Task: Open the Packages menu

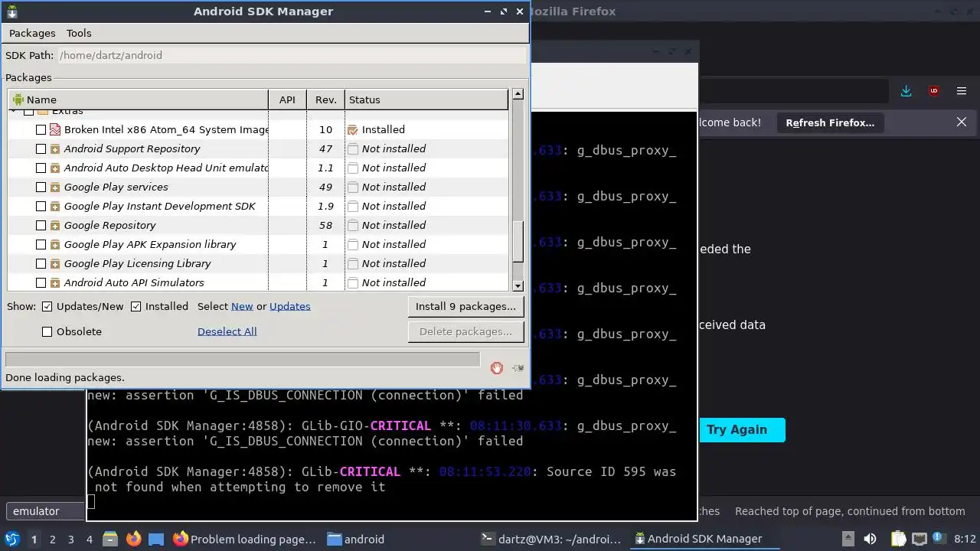Action: [x=32, y=34]
